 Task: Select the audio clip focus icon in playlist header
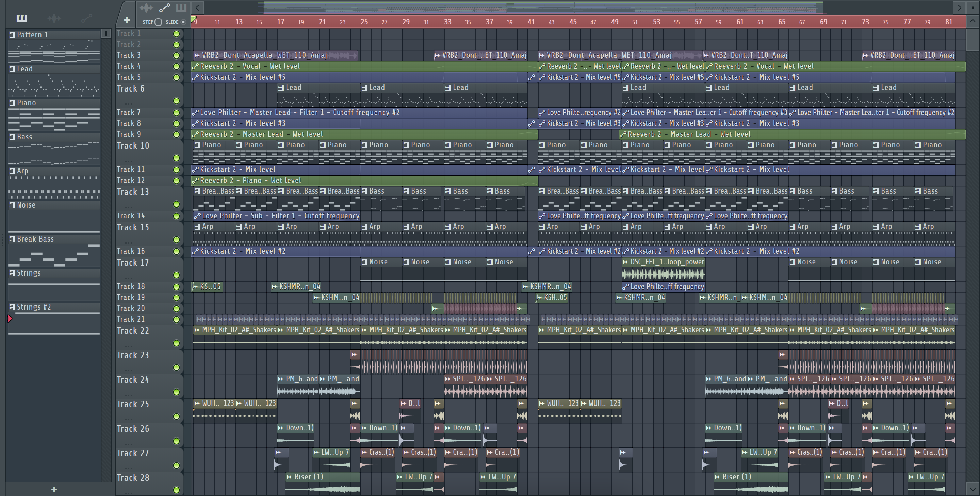[x=146, y=7]
